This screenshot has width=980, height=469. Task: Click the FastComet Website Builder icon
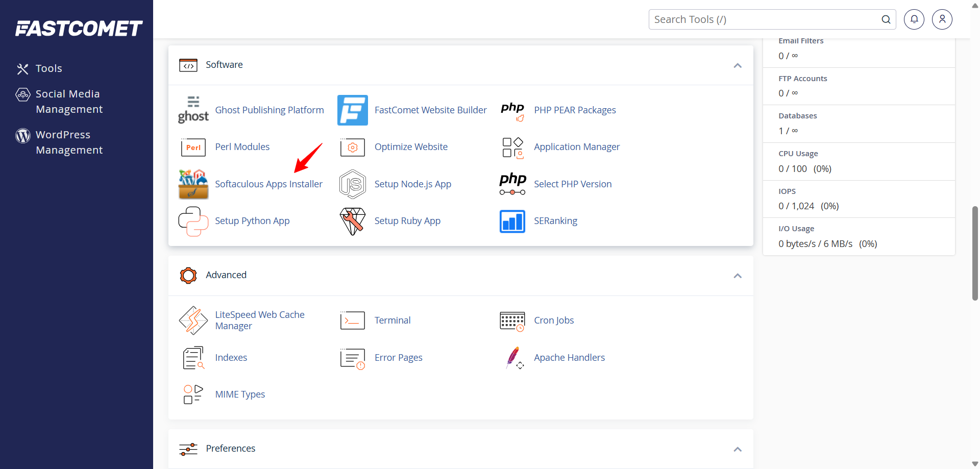tap(353, 110)
